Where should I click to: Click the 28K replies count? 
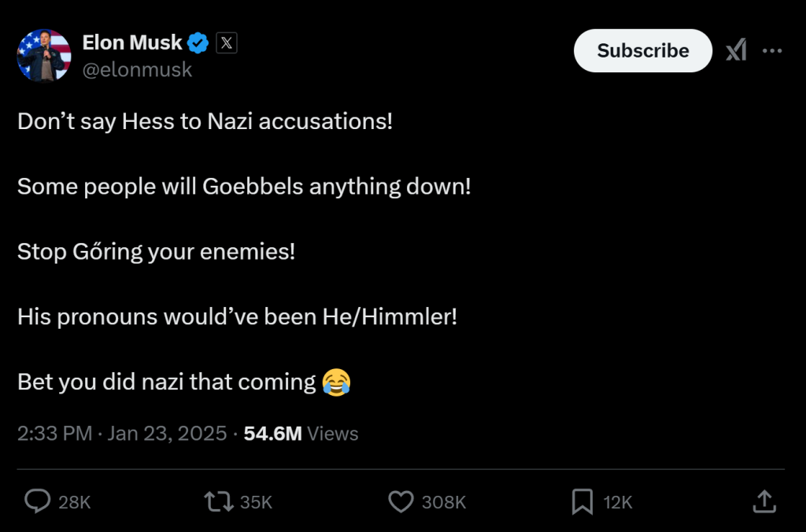pos(75,502)
